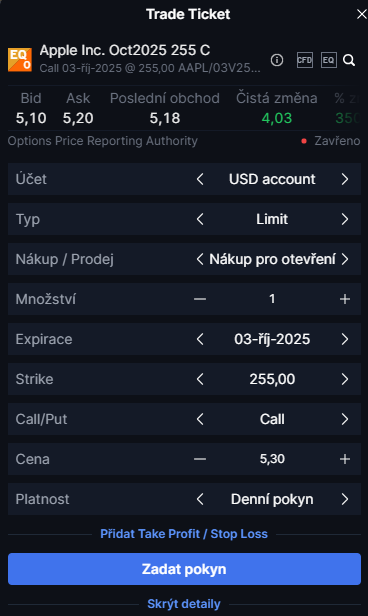Screen dimensions: 368x616
Task: Lower the Cena price with minus
Action: point(200,459)
